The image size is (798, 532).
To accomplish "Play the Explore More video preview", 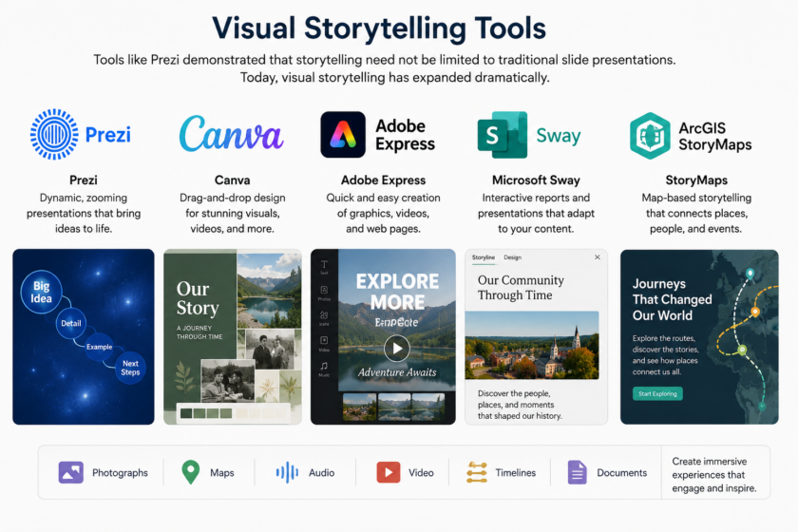I will click(396, 349).
